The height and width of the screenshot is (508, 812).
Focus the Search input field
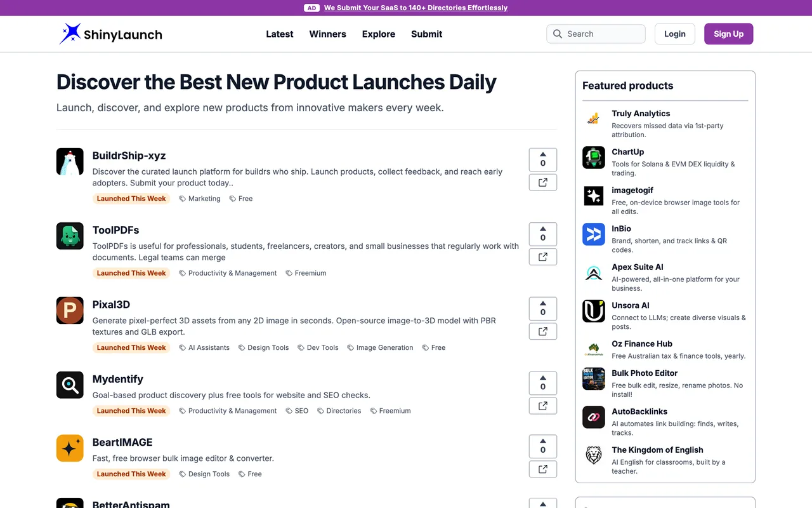click(x=596, y=34)
